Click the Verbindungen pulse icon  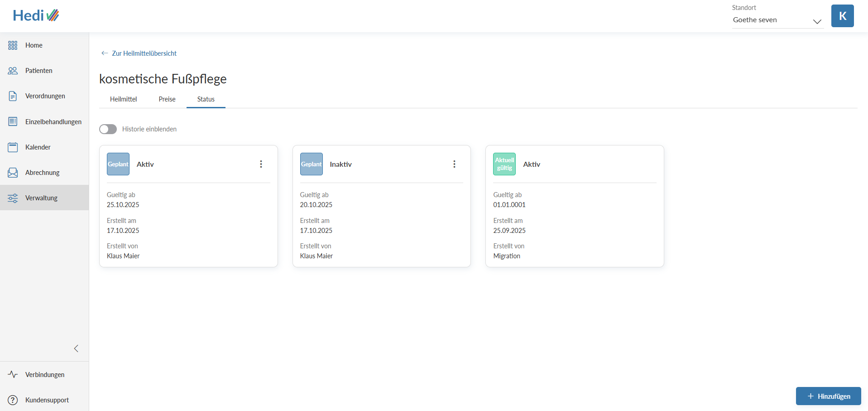(x=13, y=375)
